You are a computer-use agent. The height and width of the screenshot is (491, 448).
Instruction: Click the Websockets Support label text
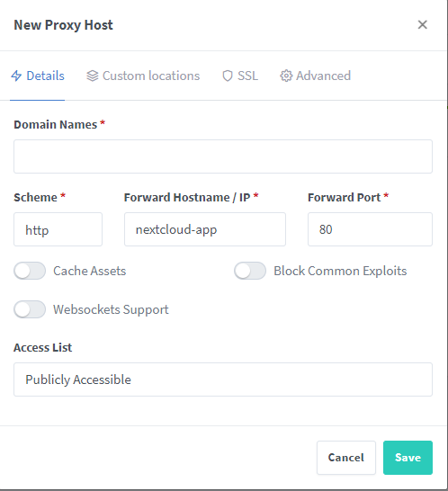(111, 309)
